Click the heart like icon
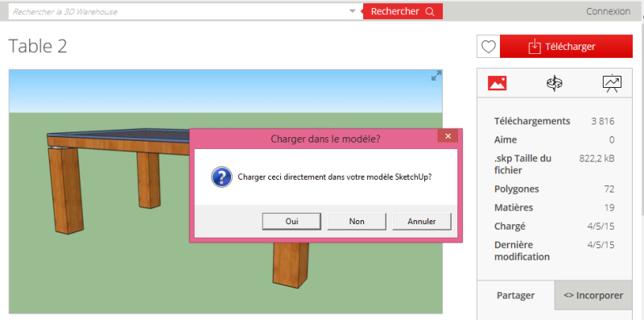 (x=489, y=47)
